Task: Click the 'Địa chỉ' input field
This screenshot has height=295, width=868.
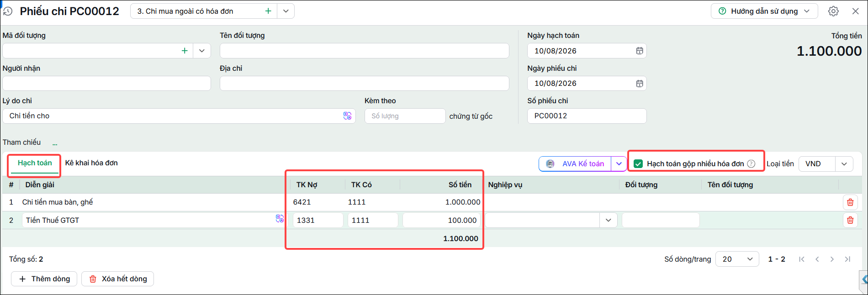Action: point(364,83)
